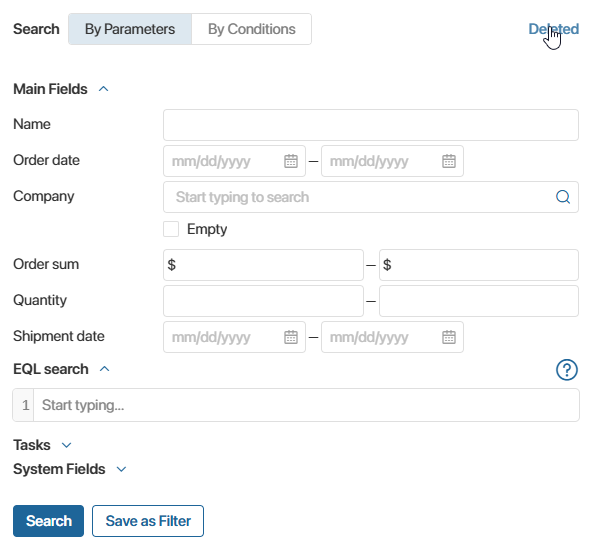This screenshot has height=548, width=589.
Task: Click the System Fields heading text
Action: coord(59,469)
